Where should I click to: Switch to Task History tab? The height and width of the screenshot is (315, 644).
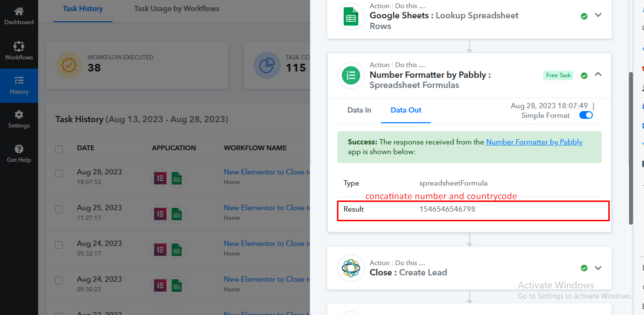click(x=83, y=9)
